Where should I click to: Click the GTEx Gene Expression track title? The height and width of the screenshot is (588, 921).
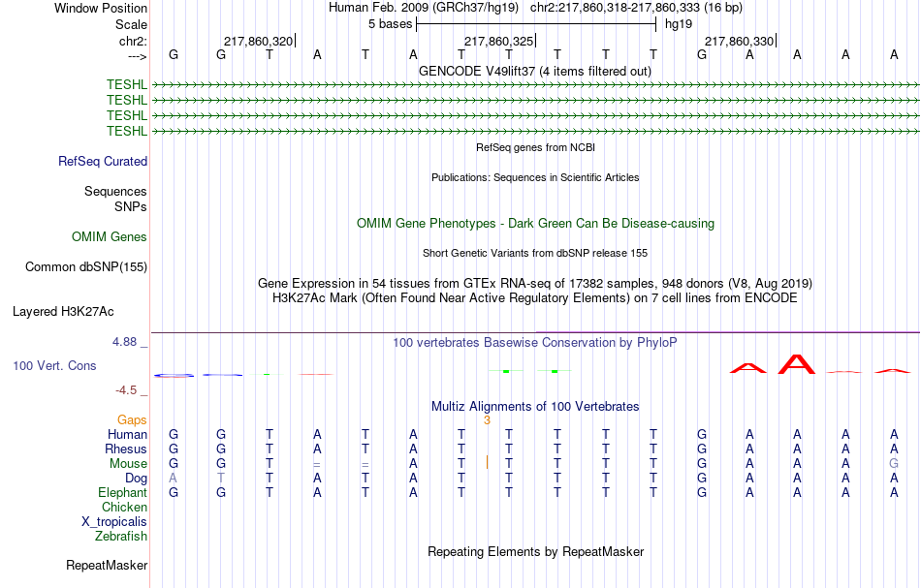point(535,284)
